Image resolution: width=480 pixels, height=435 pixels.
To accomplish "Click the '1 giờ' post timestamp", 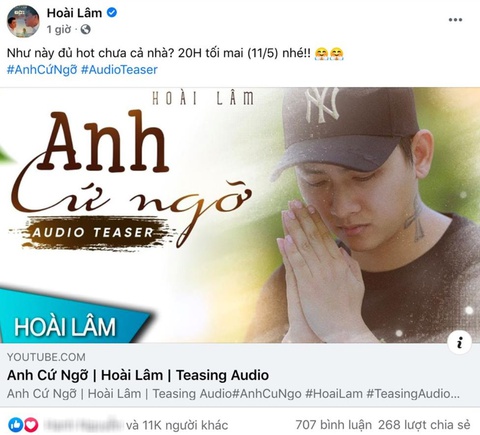I will 59,30.
